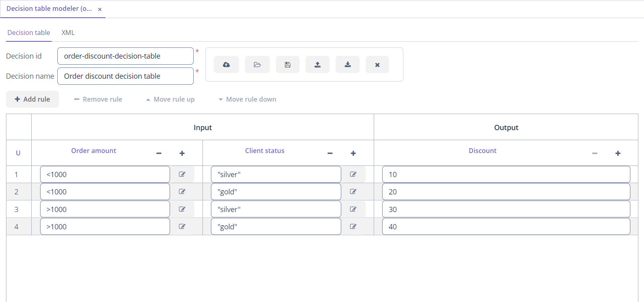Viewport: 644px width, 302px height.
Task: Select rule row number 1
Action: [x=16, y=174]
